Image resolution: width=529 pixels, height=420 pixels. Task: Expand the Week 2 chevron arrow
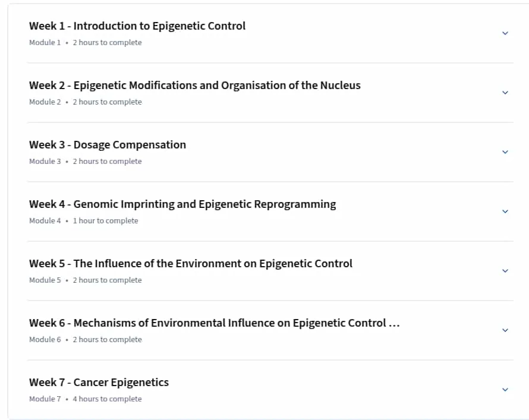(505, 92)
